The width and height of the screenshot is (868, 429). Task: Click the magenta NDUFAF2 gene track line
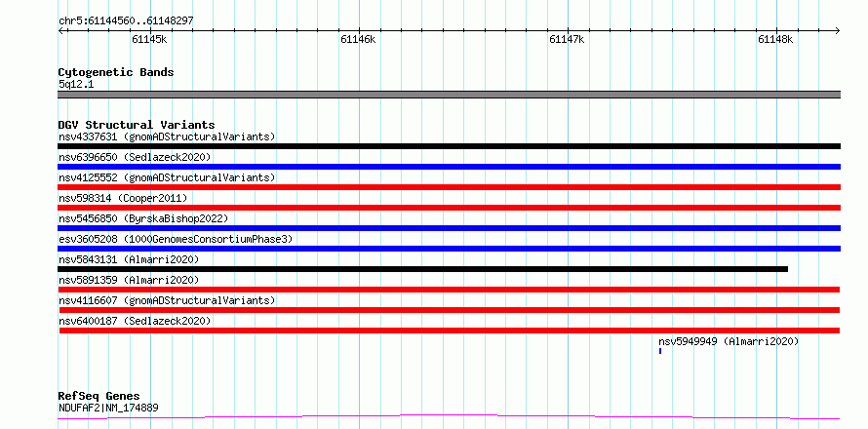tap(449, 416)
